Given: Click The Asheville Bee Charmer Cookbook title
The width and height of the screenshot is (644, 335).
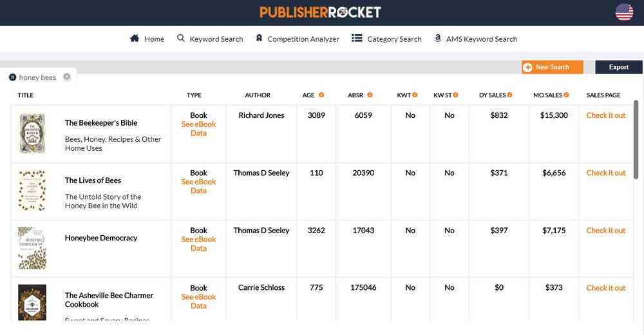Looking at the screenshot, I should pos(109,300).
